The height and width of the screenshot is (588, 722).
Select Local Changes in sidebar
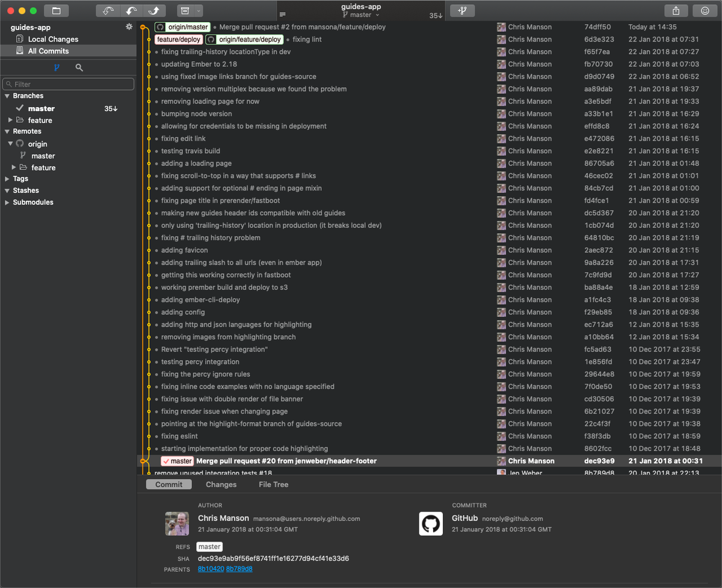point(69,39)
